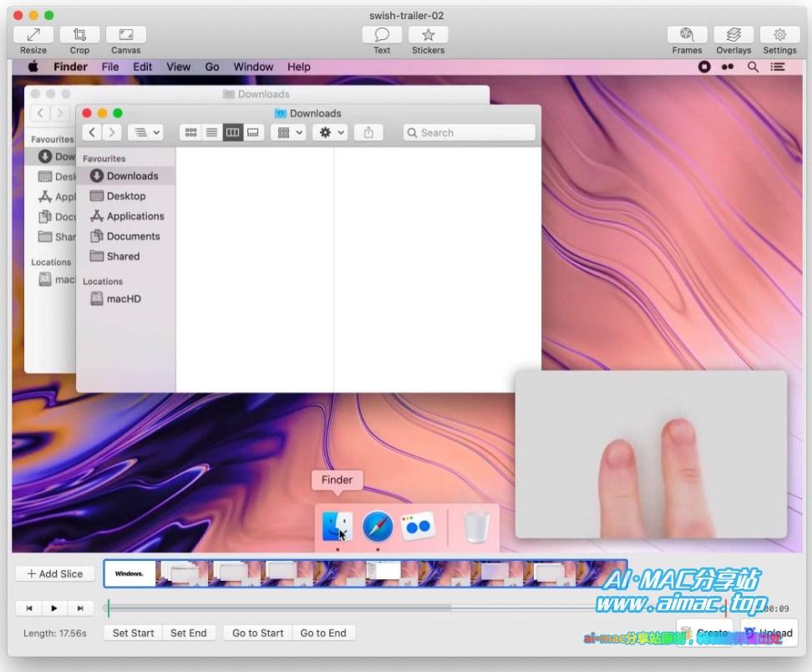Open the Crop tool
This screenshot has width=812, height=672.
tap(79, 35)
